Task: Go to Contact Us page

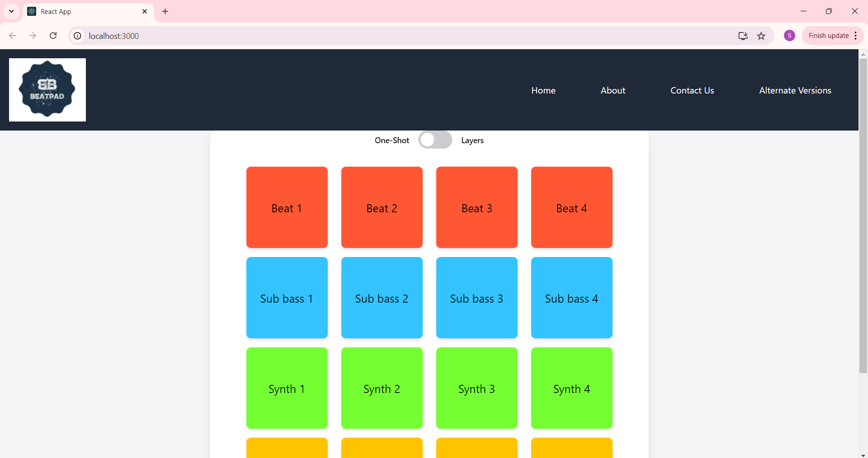Action: tap(692, 90)
